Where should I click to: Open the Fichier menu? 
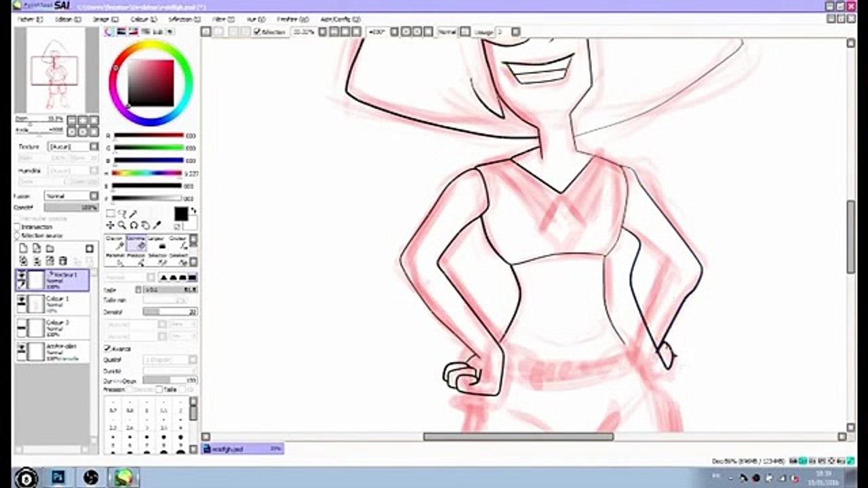tap(30, 20)
